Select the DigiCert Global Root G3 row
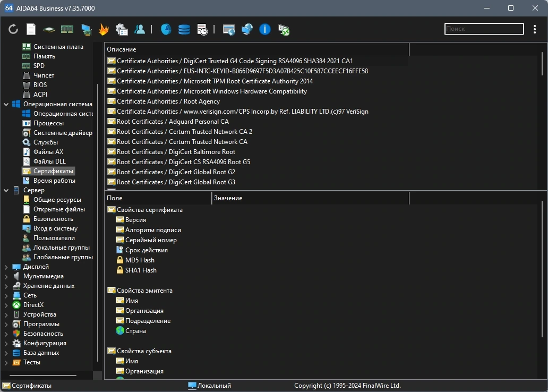This screenshot has height=392, width=548. pyautogui.click(x=257, y=182)
